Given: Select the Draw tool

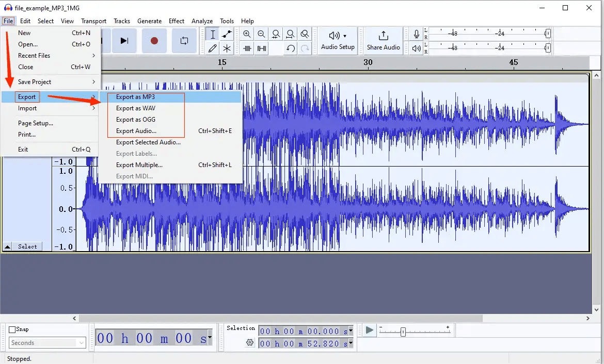Looking at the screenshot, I should 212,48.
